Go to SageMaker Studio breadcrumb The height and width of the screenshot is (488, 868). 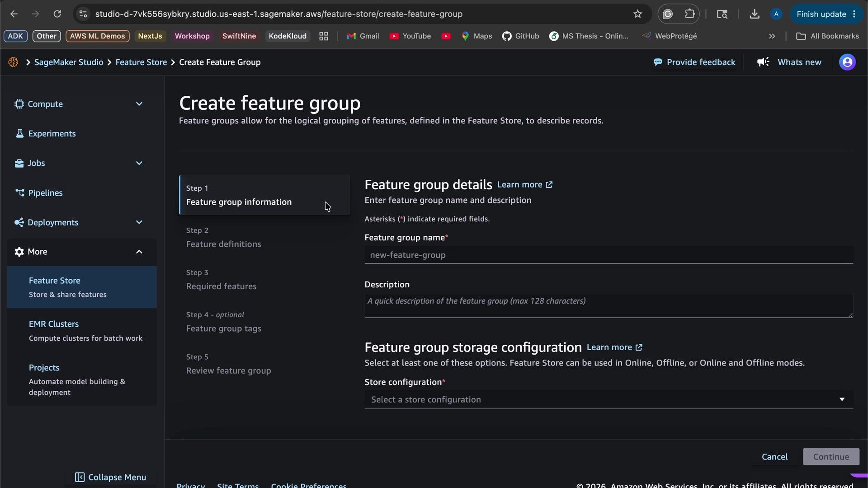click(x=69, y=62)
